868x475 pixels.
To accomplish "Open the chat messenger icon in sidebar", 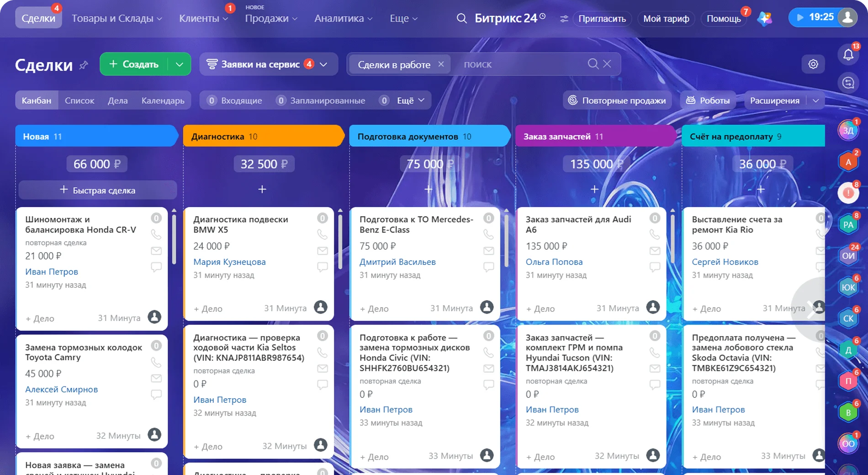I will pyautogui.click(x=848, y=83).
